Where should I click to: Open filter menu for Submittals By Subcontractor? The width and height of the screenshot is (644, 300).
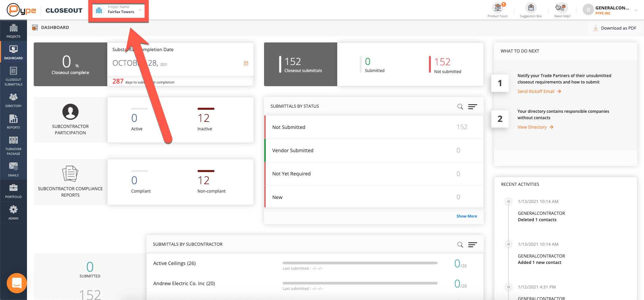473,245
